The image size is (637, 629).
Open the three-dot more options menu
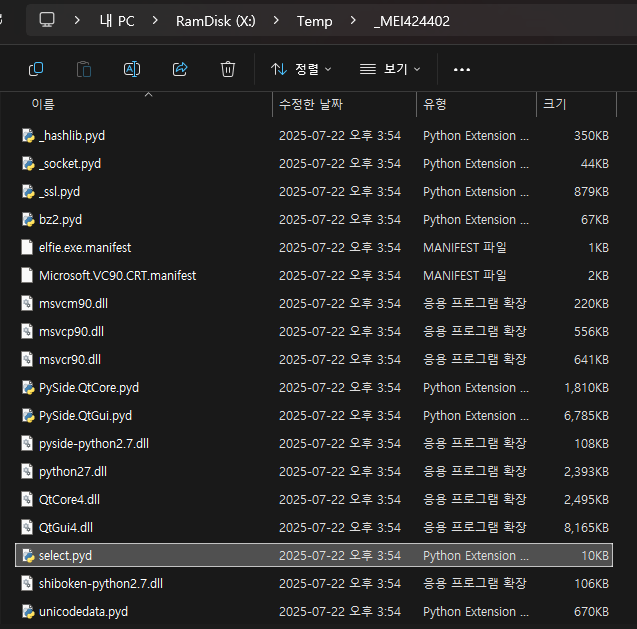(x=462, y=69)
